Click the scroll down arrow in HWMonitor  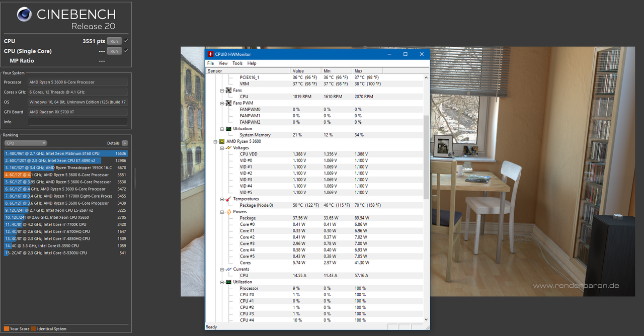[427, 319]
